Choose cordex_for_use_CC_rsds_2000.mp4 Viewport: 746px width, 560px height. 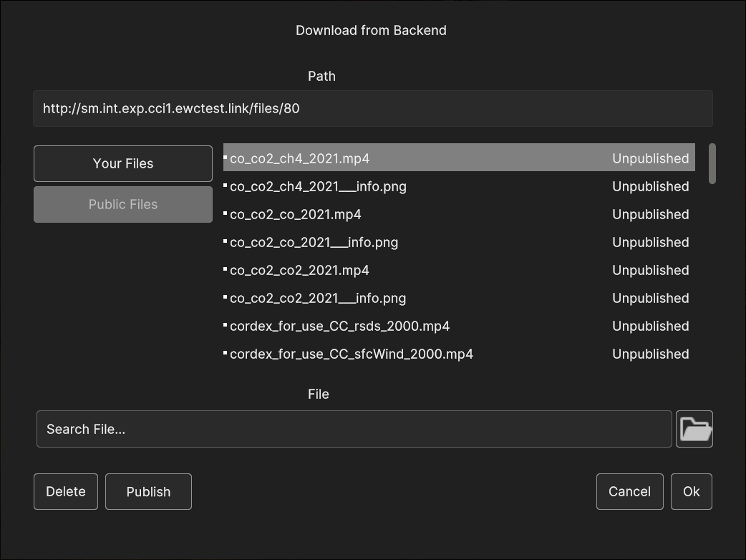459,326
